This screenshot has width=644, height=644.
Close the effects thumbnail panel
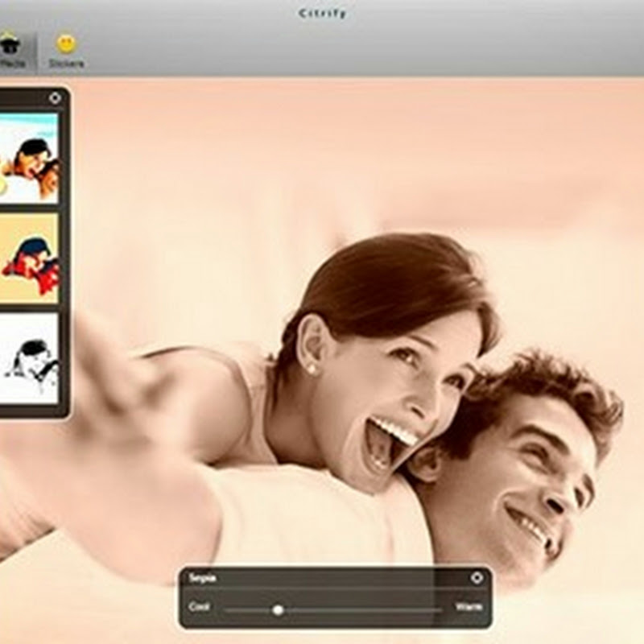55,98
